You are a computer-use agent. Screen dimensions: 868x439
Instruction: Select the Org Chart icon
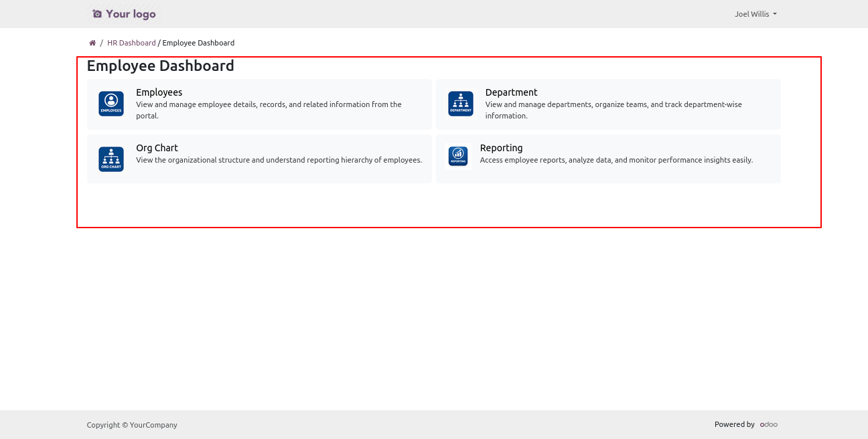(111, 159)
